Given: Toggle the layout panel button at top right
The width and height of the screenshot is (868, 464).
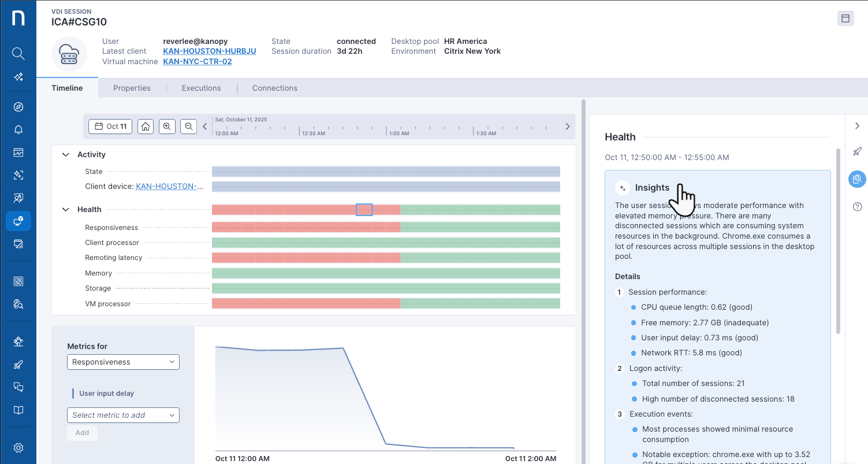Looking at the screenshot, I should [x=845, y=18].
